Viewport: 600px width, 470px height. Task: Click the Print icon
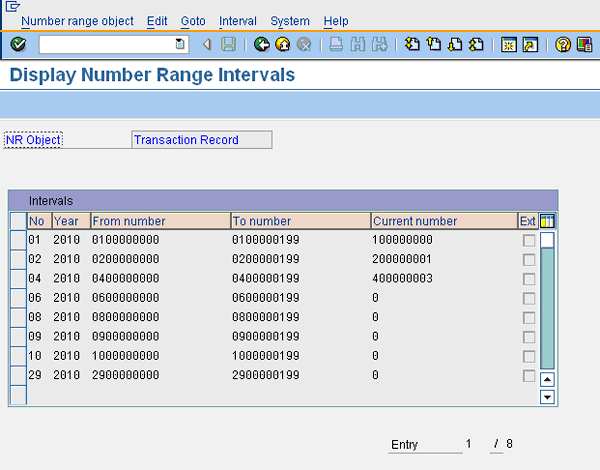click(x=336, y=44)
